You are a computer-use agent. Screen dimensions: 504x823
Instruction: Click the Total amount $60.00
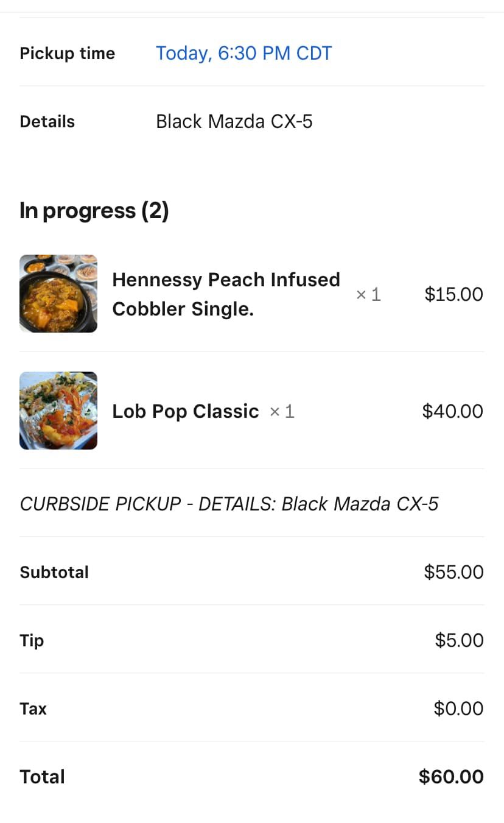pos(451,777)
